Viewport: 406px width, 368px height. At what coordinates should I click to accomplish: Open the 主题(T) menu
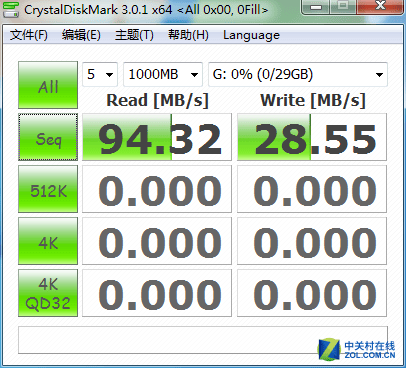pyautogui.click(x=134, y=35)
